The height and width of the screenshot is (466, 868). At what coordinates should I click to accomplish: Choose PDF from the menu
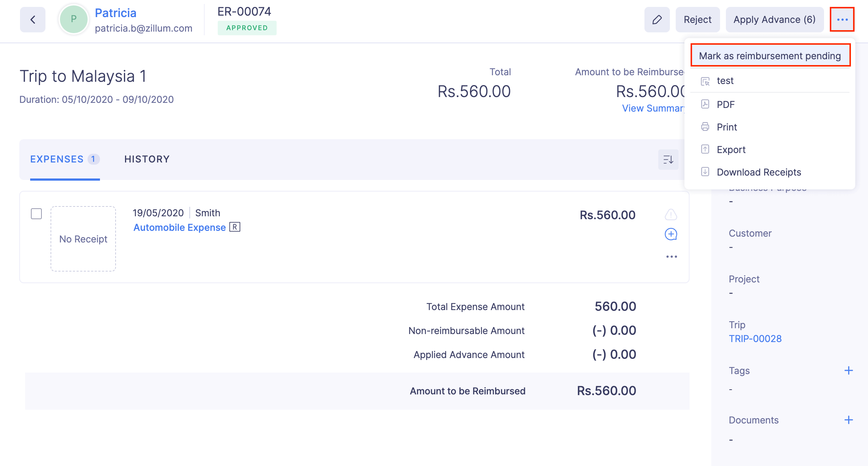click(x=726, y=105)
